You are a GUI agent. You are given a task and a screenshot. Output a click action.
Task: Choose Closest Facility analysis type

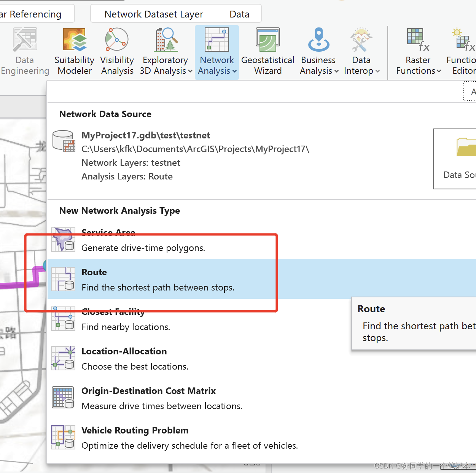tap(262, 319)
